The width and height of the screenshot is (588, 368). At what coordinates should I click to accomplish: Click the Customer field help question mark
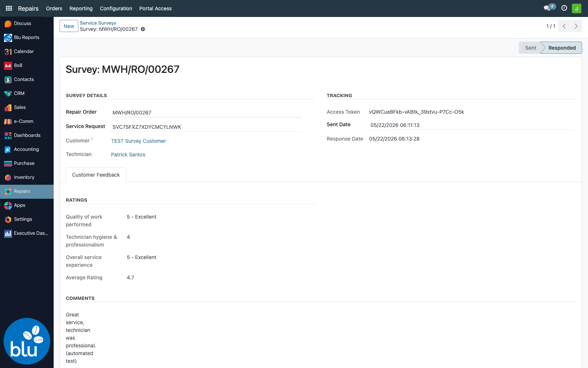[92, 139]
